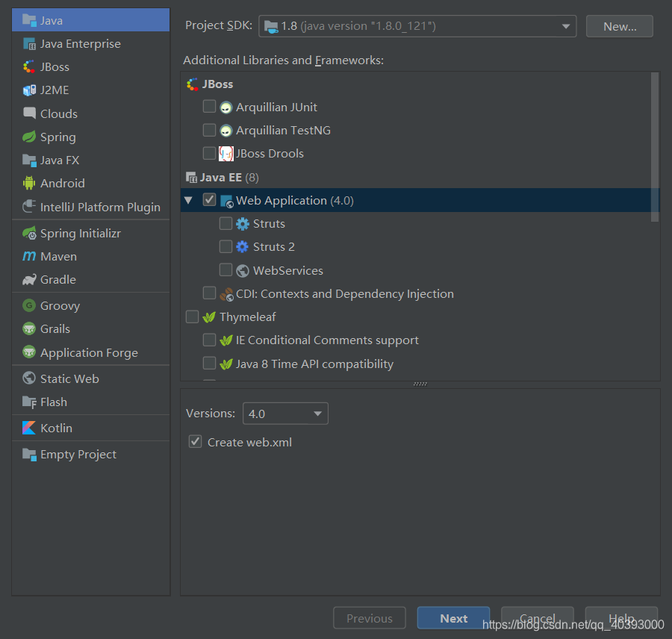Click the WebServices globe icon
The width and height of the screenshot is (672, 639).
click(x=243, y=270)
